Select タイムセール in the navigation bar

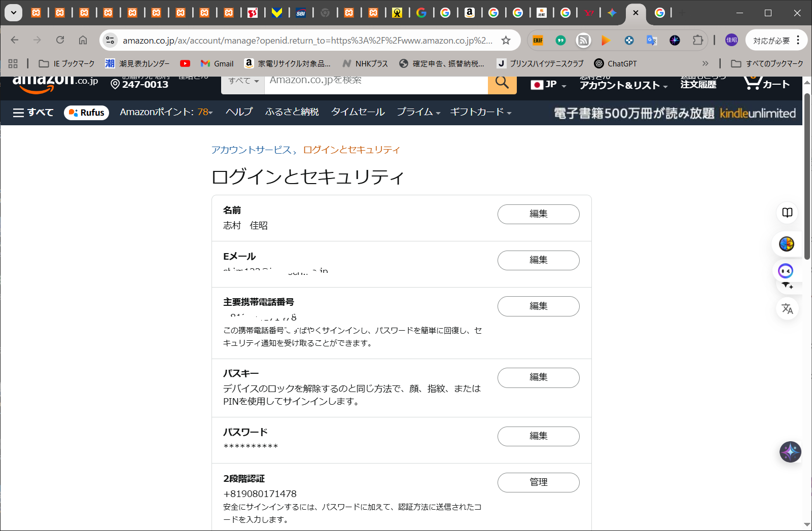[358, 112]
